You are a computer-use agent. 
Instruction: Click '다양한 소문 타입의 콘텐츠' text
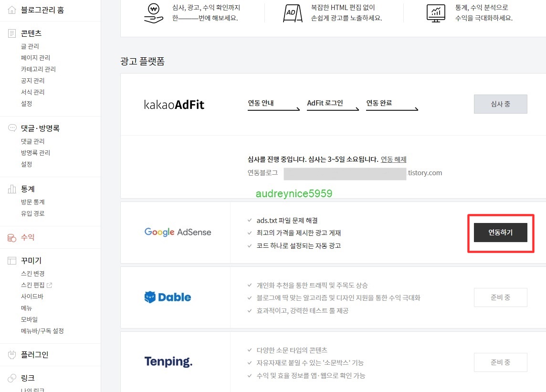pos(292,350)
